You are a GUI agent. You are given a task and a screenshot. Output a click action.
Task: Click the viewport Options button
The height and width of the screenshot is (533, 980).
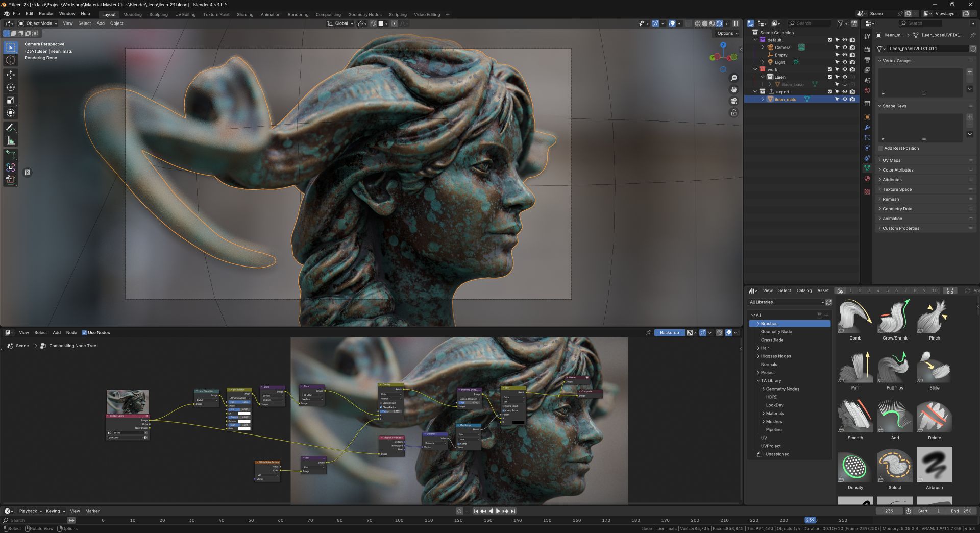tap(727, 33)
